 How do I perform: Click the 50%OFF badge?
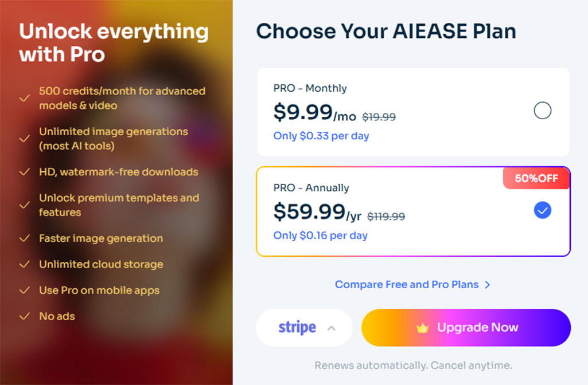536,178
